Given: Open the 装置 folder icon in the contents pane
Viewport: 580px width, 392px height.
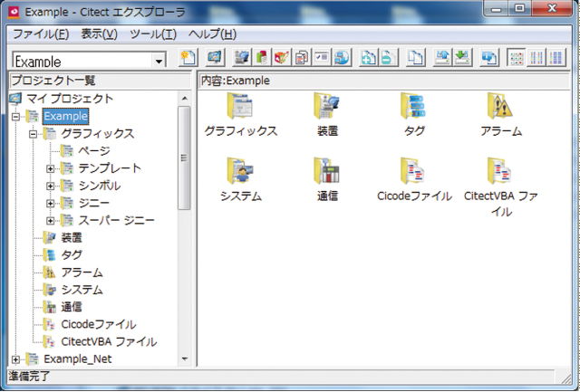Looking at the screenshot, I should pyautogui.click(x=327, y=106).
